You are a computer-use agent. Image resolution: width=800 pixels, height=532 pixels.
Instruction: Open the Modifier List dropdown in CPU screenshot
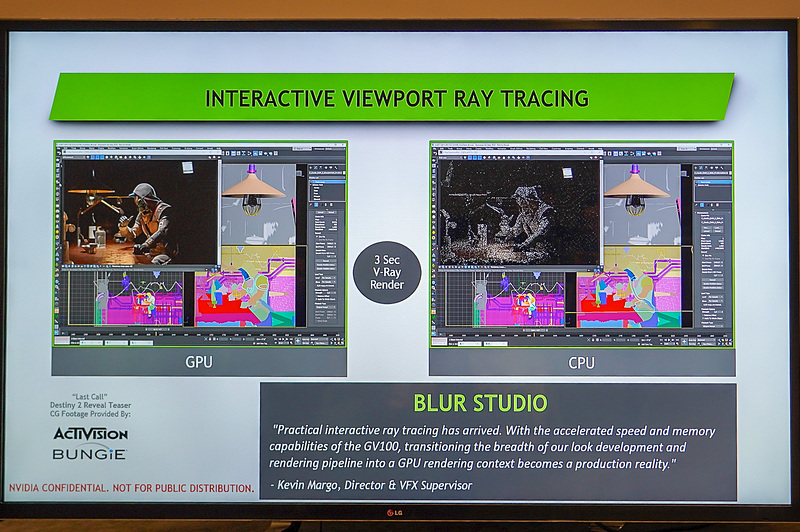pyautogui.click(x=713, y=178)
